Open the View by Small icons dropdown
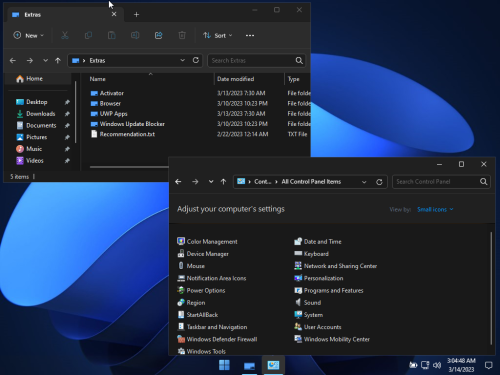Image resolution: width=500 pixels, height=375 pixels. pyautogui.click(x=435, y=209)
